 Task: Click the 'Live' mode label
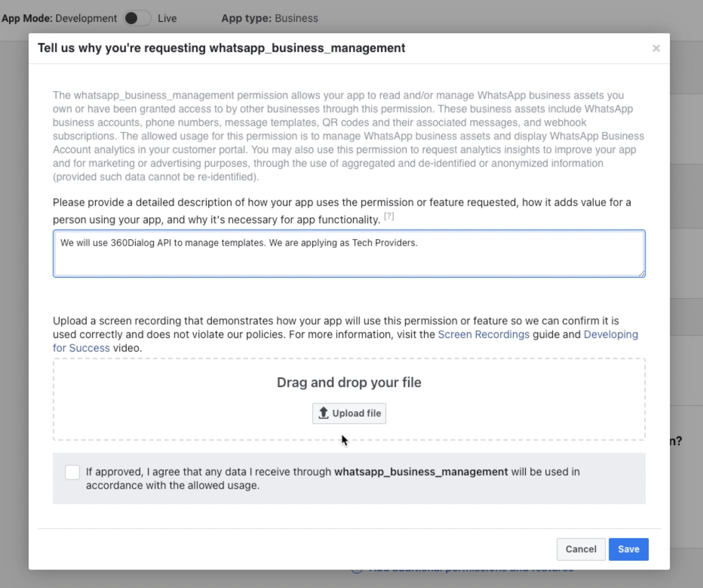(167, 18)
